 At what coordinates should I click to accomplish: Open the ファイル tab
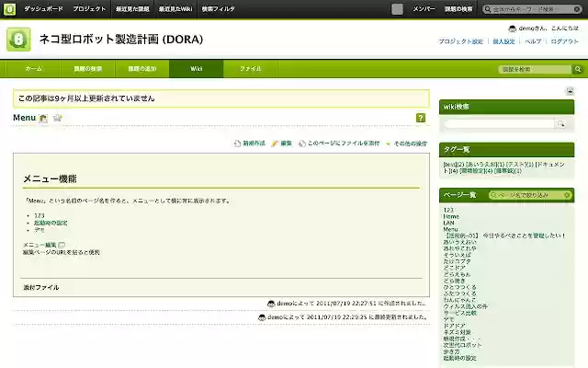point(250,69)
